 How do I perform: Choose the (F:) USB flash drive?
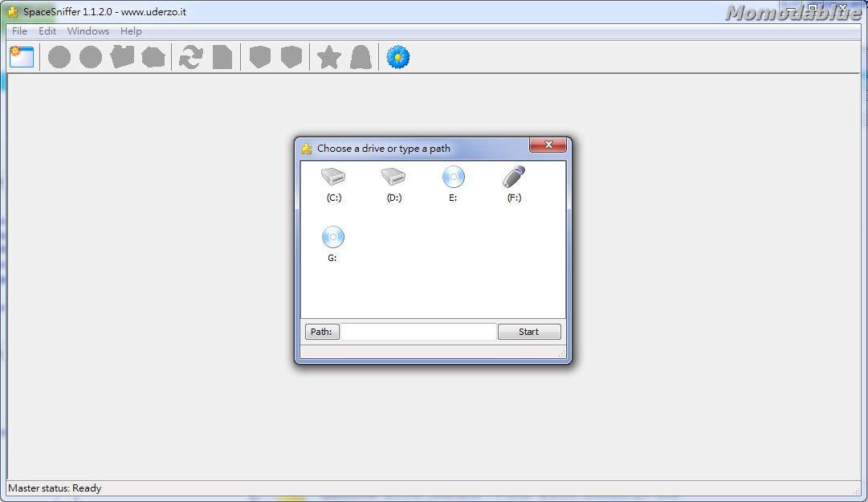pyautogui.click(x=514, y=184)
